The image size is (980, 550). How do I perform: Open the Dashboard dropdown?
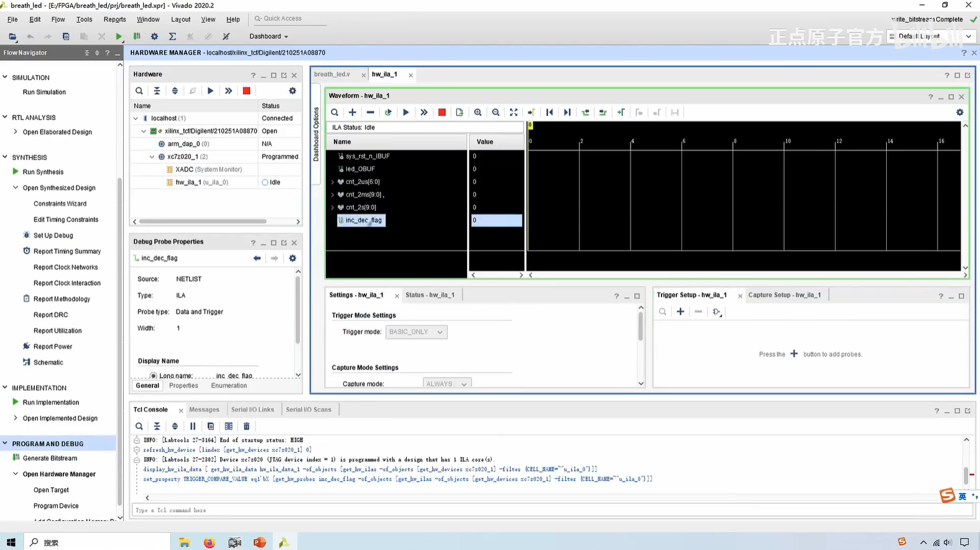(269, 37)
